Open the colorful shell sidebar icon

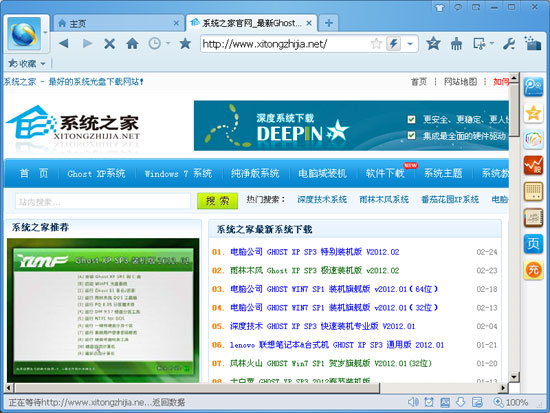(x=533, y=139)
